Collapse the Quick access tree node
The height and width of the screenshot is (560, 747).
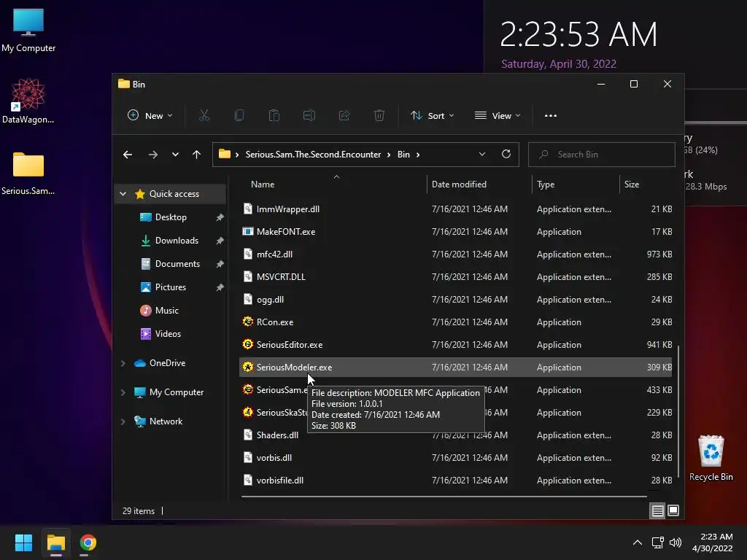pyautogui.click(x=123, y=194)
